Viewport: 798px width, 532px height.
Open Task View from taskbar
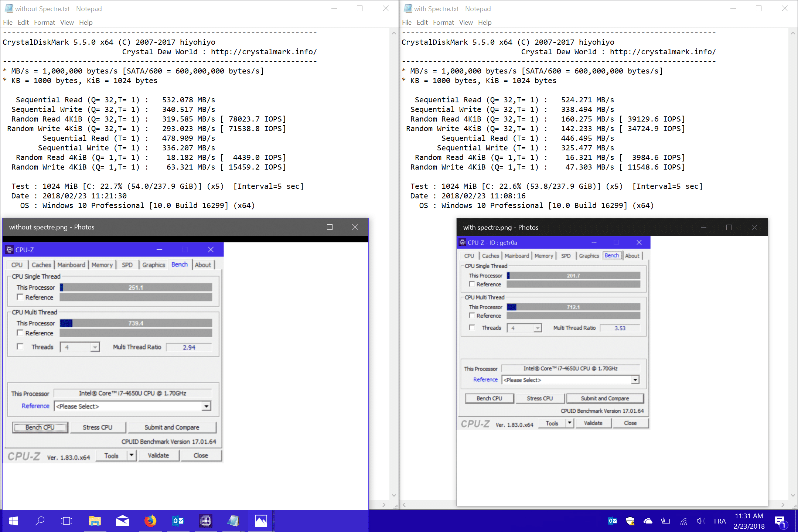click(66, 521)
